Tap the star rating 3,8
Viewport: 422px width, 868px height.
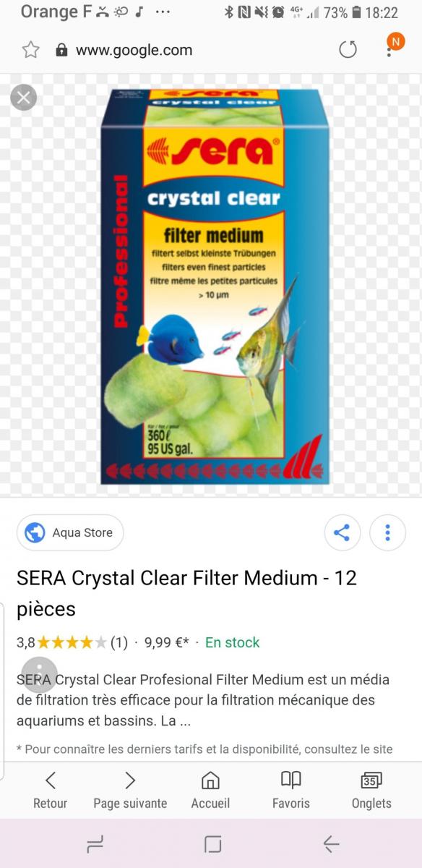[72, 642]
